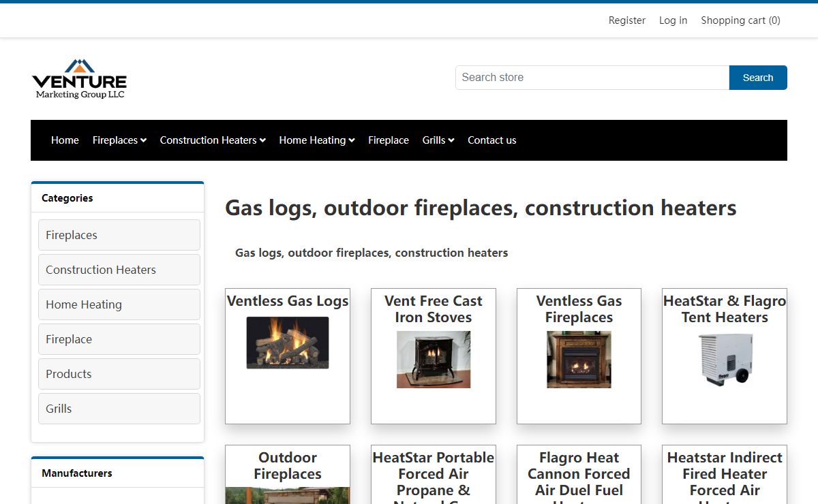Open the Log in link
The height and width of the screenshot is (504, 818).
pos(673,20)
